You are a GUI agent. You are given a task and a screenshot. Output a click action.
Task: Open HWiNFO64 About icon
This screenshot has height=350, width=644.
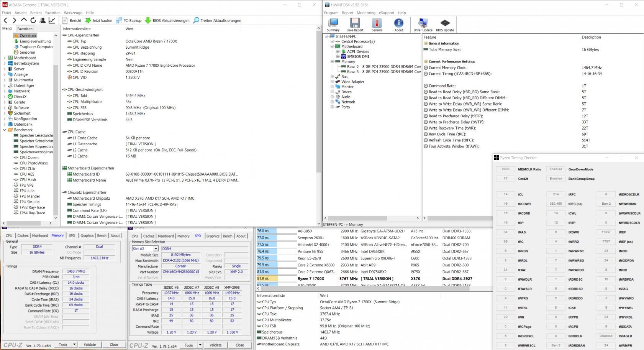[x=399, y=25]
